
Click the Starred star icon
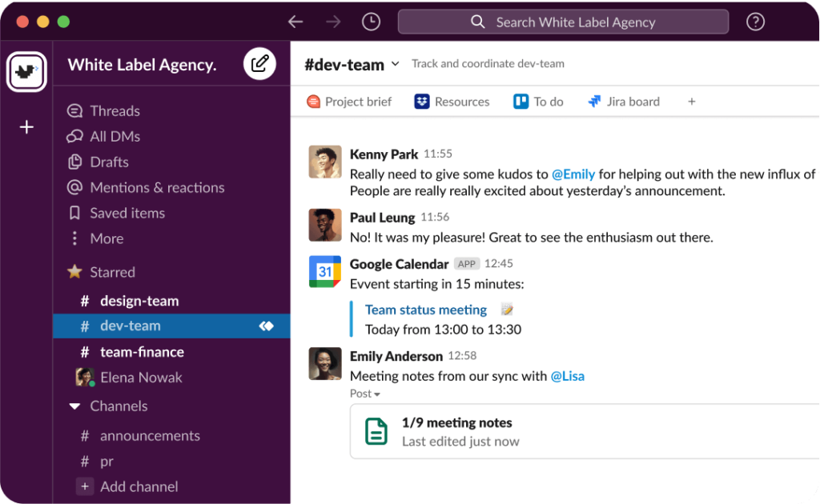pos(74,271)
